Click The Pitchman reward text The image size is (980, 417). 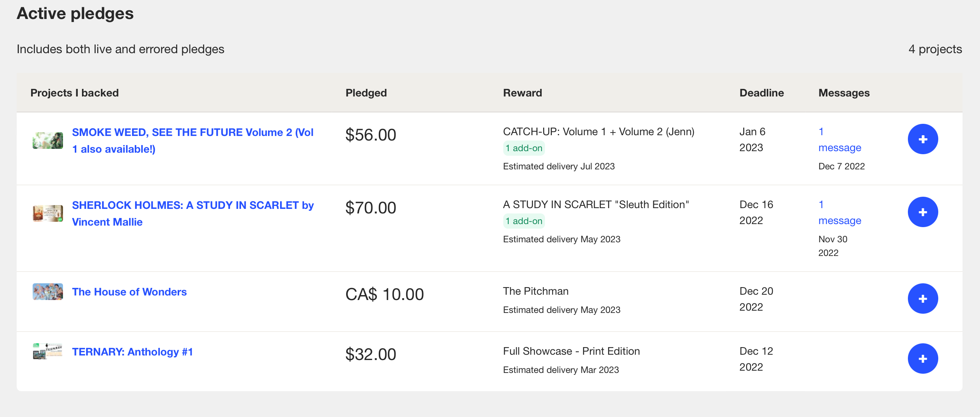tap(536, 291)
